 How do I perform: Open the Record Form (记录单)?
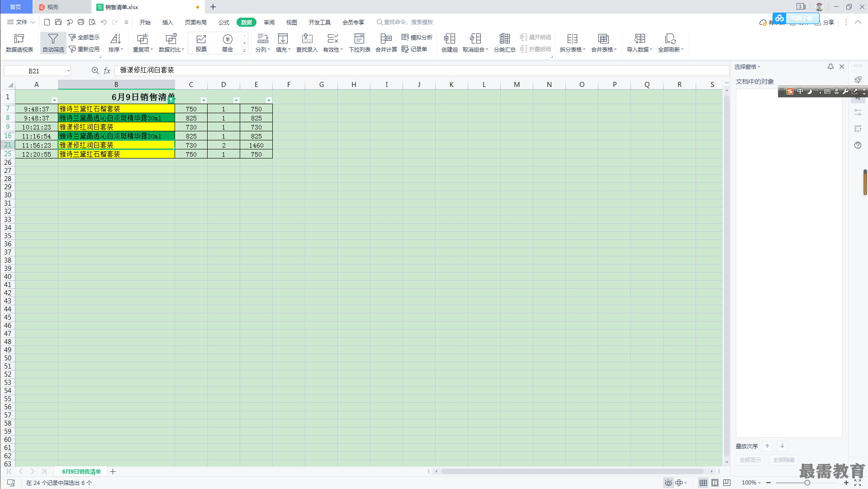coord(414,49)
